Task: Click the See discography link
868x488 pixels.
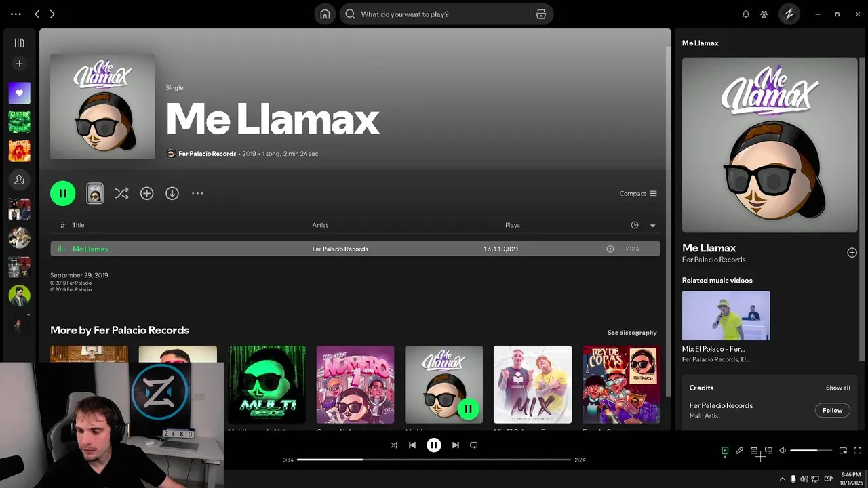Action: click(632, 333)
